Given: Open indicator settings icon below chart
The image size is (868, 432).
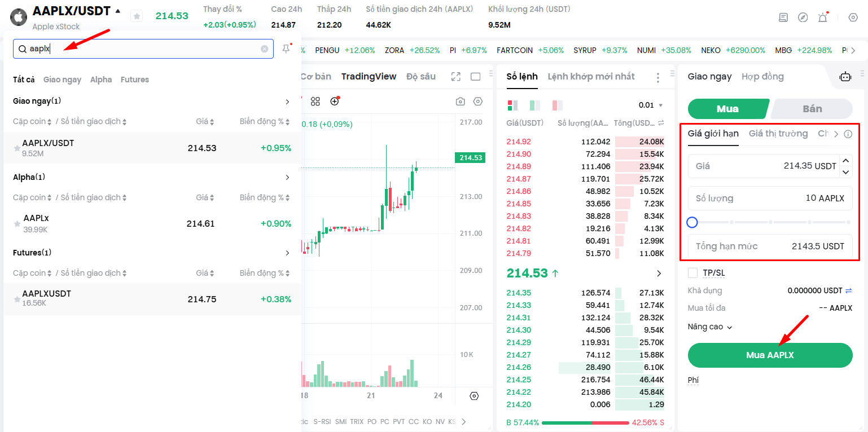Looking at the screenshot, I should (474, 396).
